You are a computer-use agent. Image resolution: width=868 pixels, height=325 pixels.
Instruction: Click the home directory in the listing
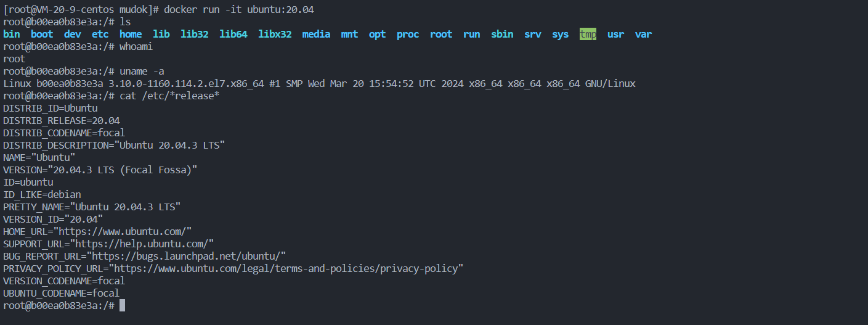pyautogui.click(x=131, y=35)
